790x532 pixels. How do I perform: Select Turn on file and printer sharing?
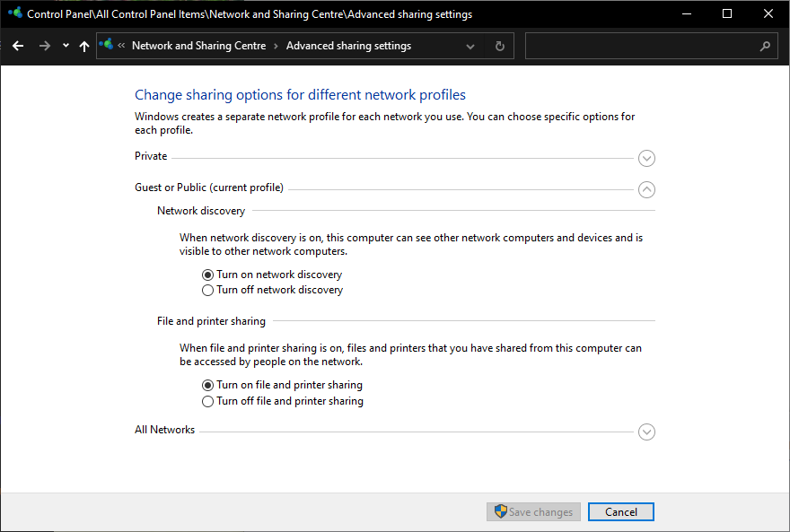point(208,385)
